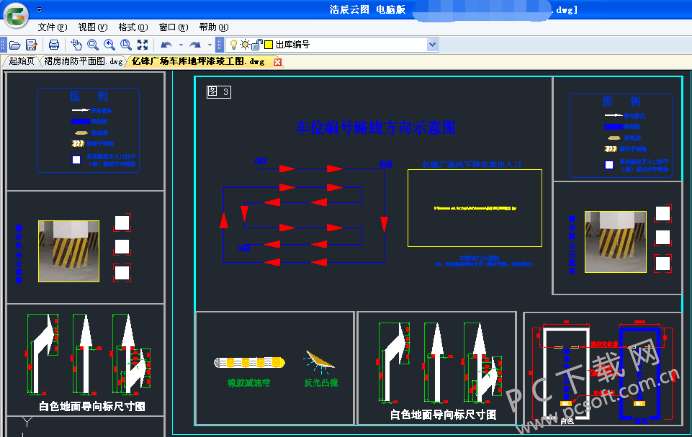Click the Undo arrow icon
This screenshot has height=437, width=692.
[x=166, y=45]
